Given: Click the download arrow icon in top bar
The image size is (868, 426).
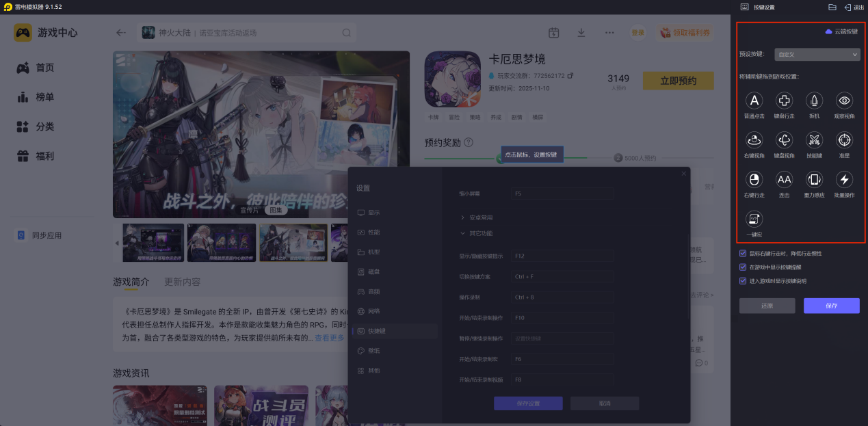Looking at the screenshot, I should coord(581,32).
